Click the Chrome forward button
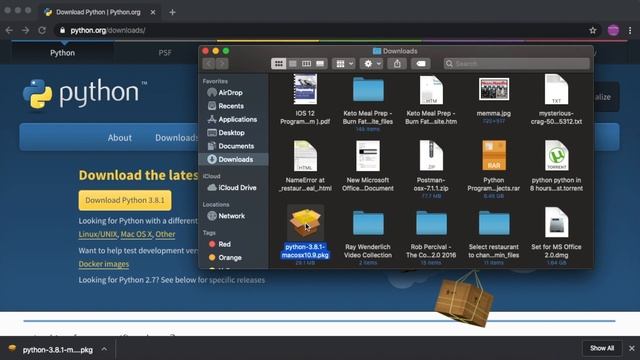640x360 pixels. [x=25, y=30]
